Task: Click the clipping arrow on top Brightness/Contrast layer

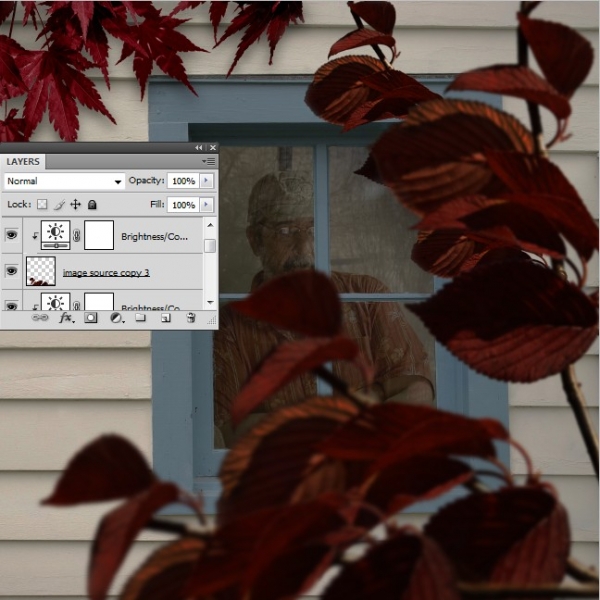Action: pos(34,236)
